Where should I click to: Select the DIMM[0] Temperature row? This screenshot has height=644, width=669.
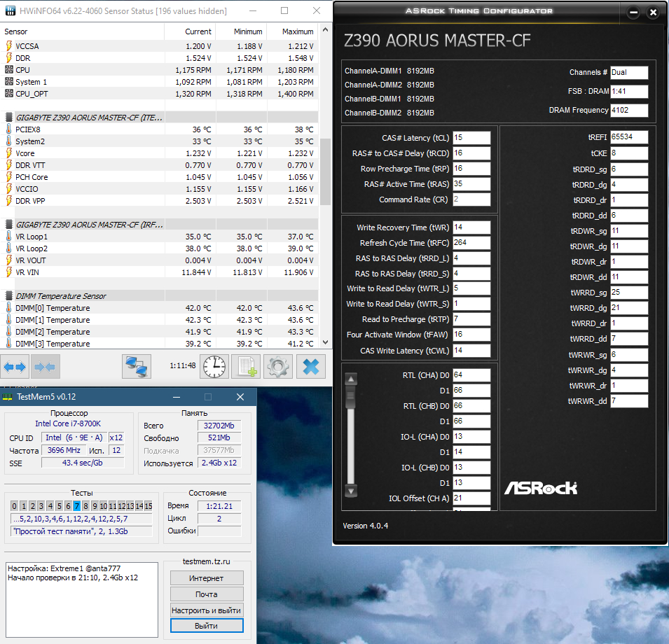(x=160, y=308)
